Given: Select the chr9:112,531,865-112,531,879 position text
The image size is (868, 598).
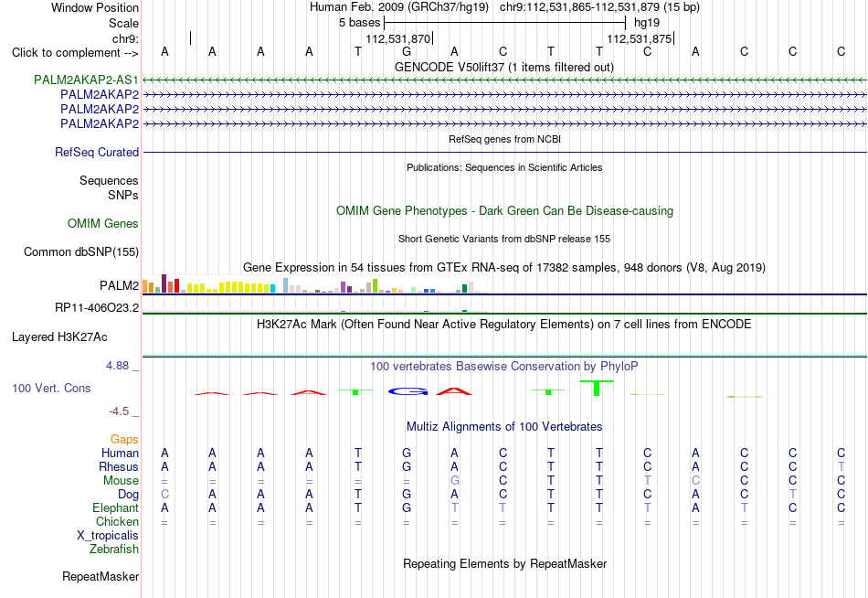Looking at the screenshot, I should pos(599,7).
